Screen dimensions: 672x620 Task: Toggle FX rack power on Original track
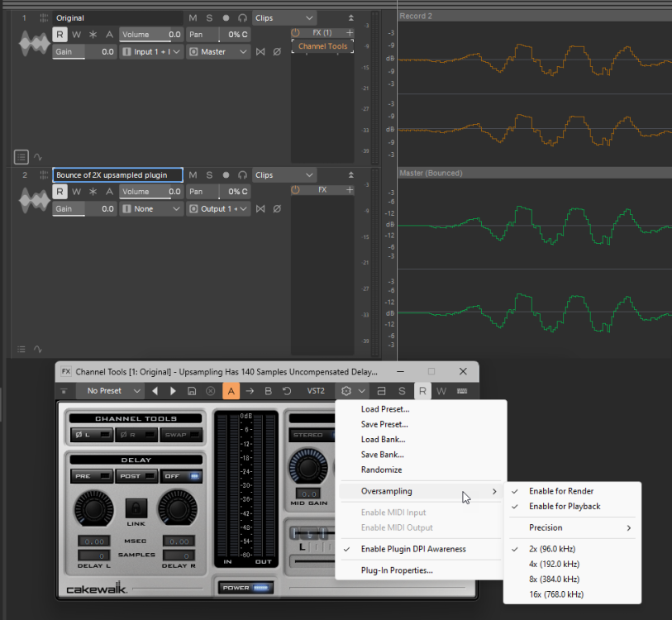tap(295, 32)
